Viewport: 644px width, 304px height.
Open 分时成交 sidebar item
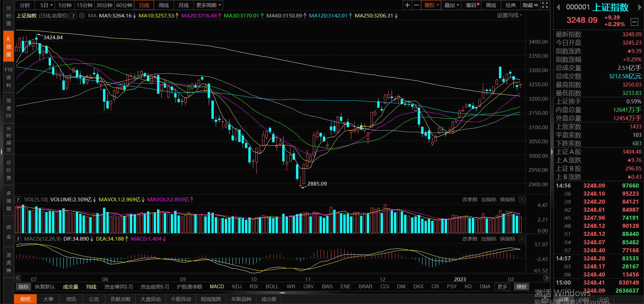coord(8,139)
